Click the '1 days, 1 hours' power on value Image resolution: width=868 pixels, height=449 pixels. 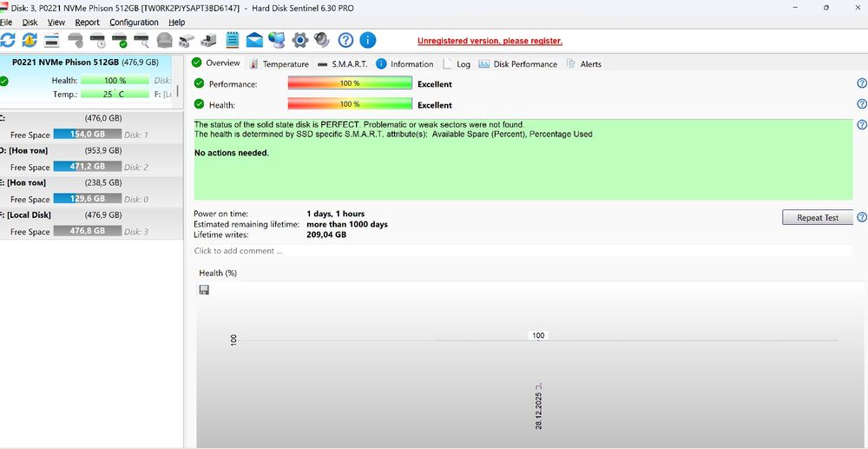pos(335,214)
